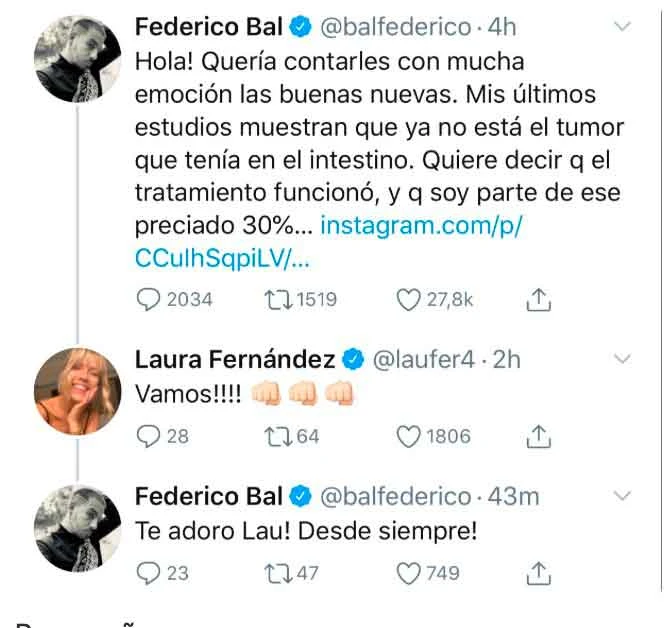The height and width of the screenshot is (628, 664).
Task: Reply to the 'Te adoro Lau' tweet
Action: point(148,573)
